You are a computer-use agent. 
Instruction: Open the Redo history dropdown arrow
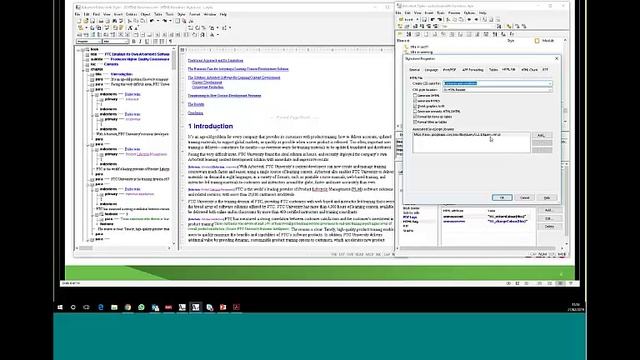(x=171, y=21)
